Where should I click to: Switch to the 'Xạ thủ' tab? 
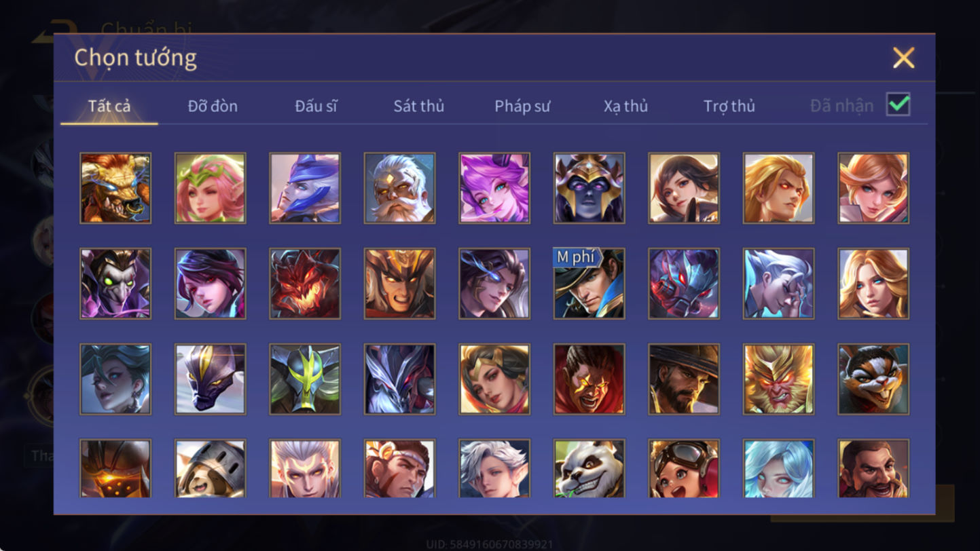pyautogui.click(x=625, y=106)
